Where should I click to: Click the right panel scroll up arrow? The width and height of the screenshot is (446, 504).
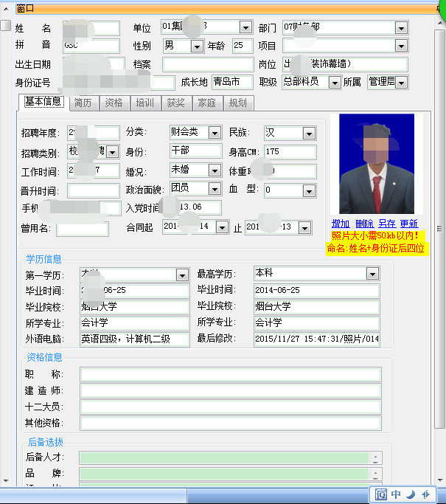coord(440,23)
